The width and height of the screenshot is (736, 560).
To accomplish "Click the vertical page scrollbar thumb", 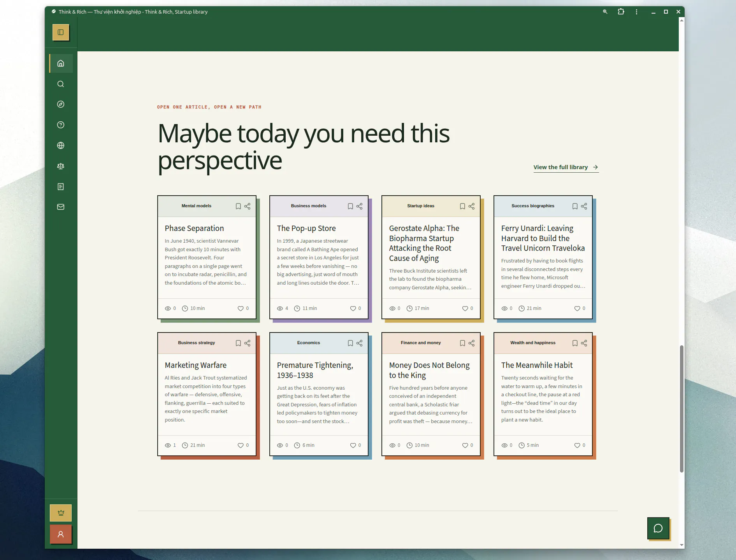I will pos(682,409).
